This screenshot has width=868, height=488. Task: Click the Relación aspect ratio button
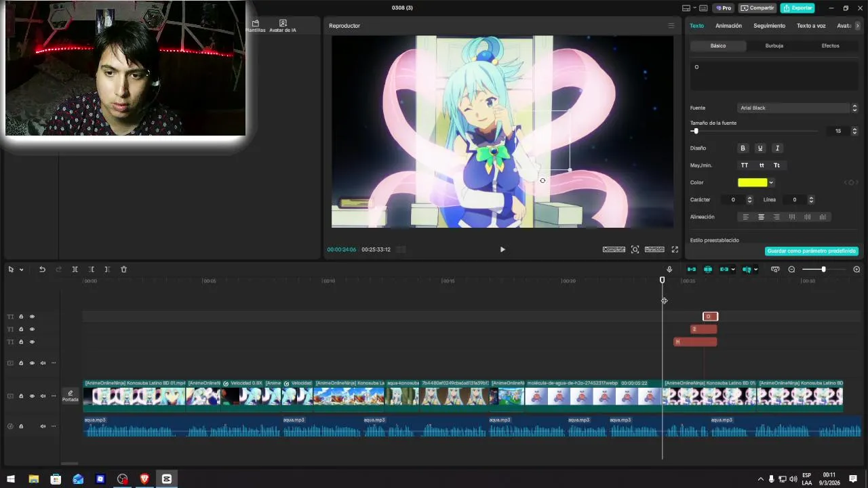pos(654,249)
